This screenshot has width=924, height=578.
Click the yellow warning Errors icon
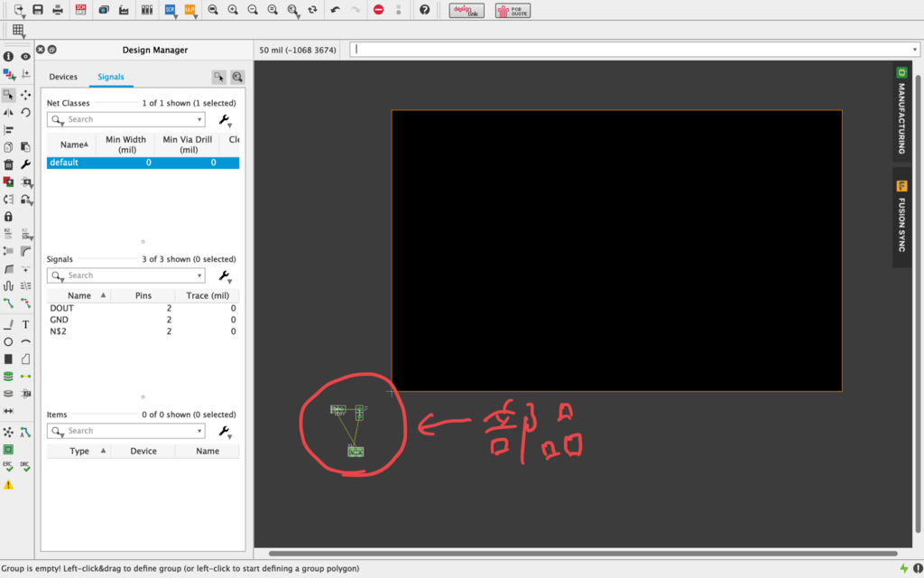coord(8,485)
